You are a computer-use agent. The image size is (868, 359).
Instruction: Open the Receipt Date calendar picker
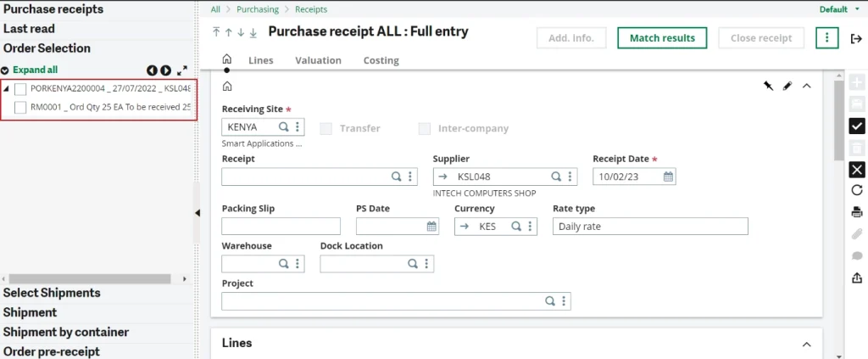pos(668,177)
